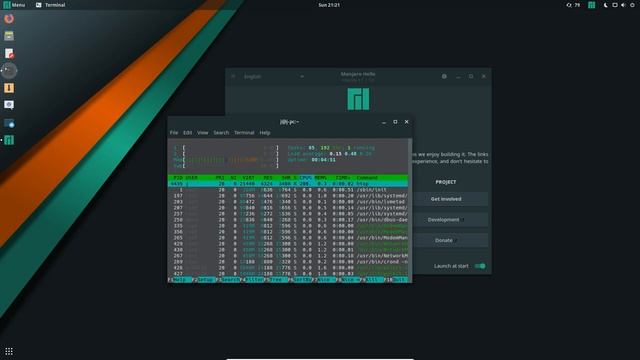Click F4 Filter in htop footer
The image size is (640, 360).
click(252, 280)
